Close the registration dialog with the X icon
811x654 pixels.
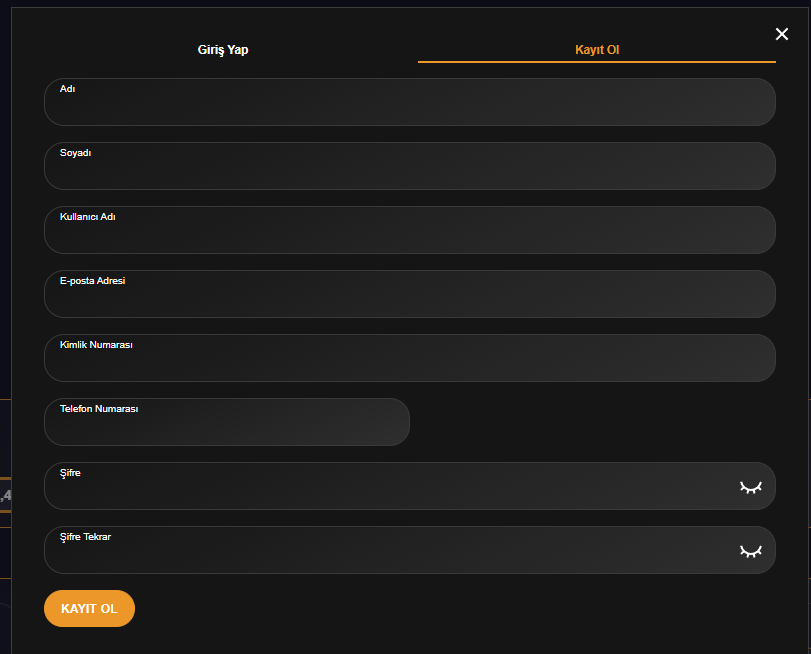[782, 34]
